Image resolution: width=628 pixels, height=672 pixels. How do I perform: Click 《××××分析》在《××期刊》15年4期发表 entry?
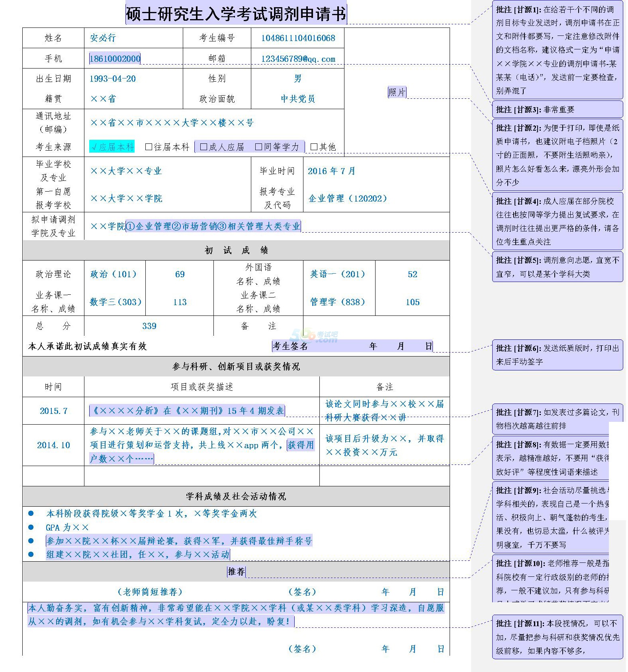[x=188, y=411]
